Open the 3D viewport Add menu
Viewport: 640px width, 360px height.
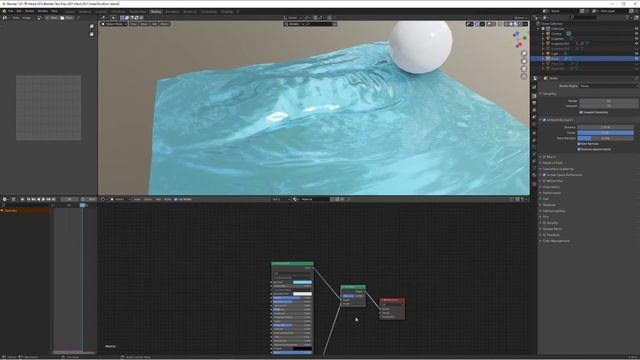[154, 24]
